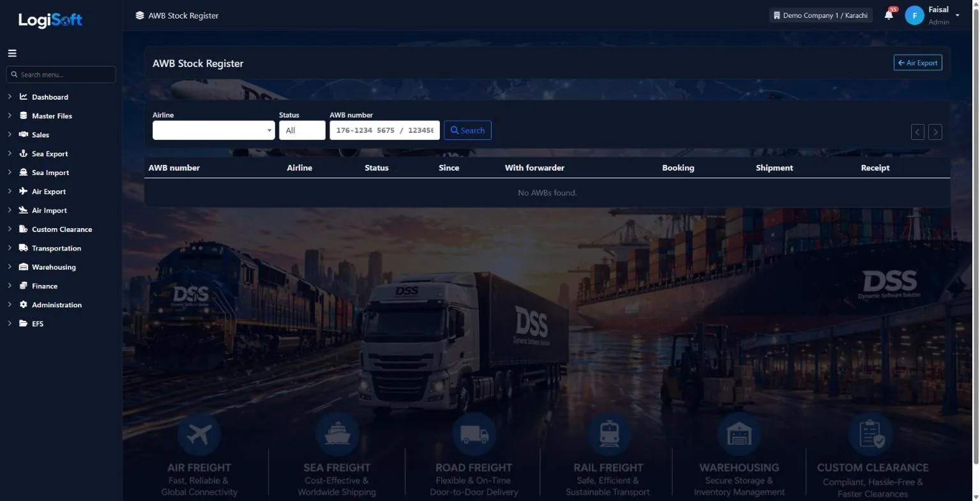Click the hamburger menu icon in sidebar
Image resolution: width=980 pixels, height=501 pixels.
pos(12,54)
